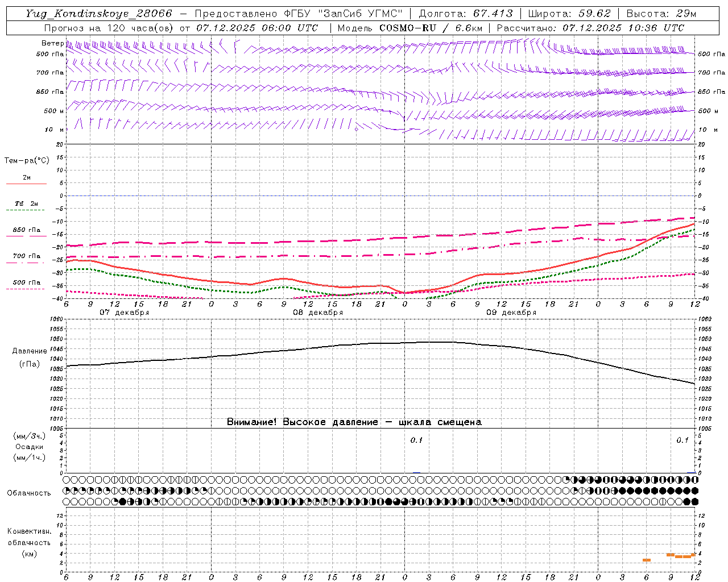
Task: Click the '0.1' precipitation value at the chart's right end
Action: (682, 440)
